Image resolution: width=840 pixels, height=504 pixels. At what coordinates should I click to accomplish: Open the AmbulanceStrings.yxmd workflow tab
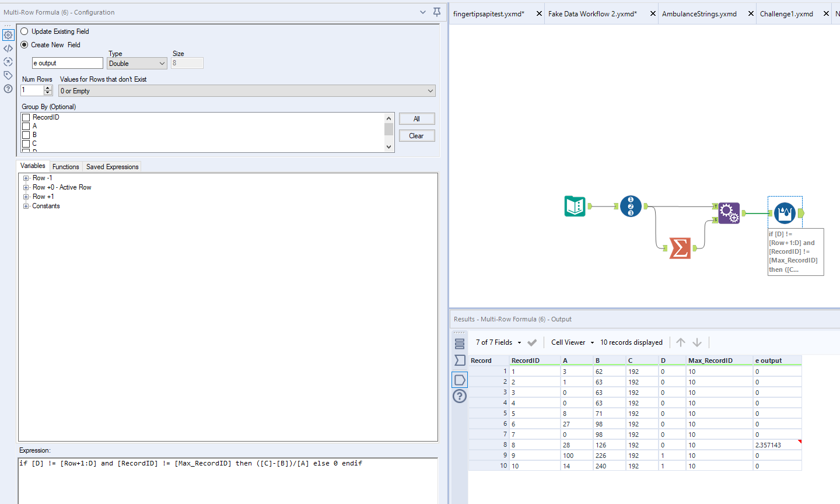pyautogui.click(x=699, y=14)
